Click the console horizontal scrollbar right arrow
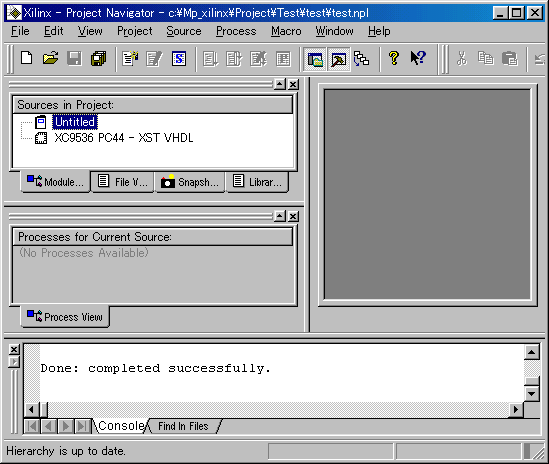 click(x=516, y=409)
